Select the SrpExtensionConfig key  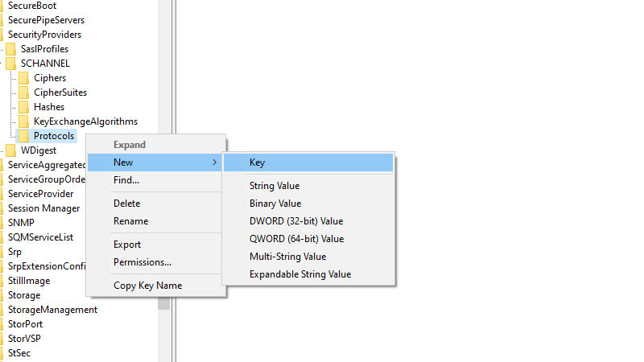pos(47,266)
